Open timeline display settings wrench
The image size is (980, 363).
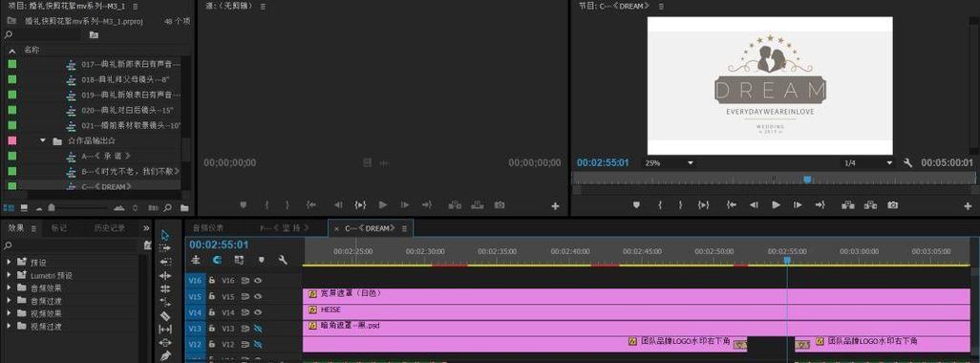pos(283,260)
